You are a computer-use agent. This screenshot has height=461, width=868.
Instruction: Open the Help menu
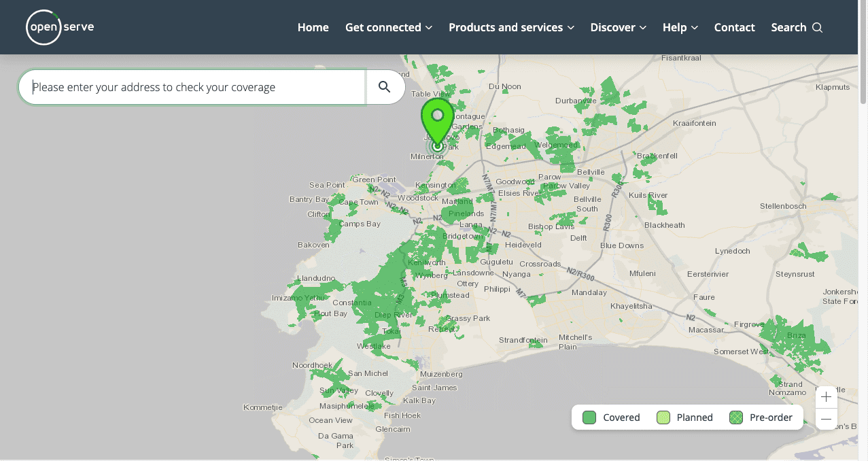click(679, 27)
